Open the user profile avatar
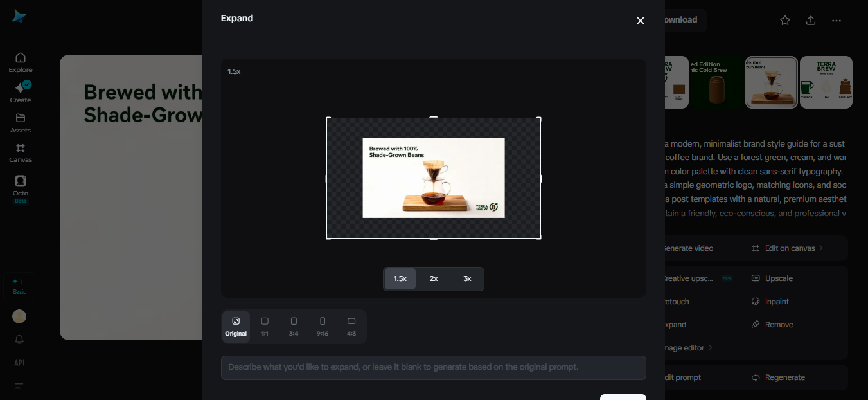The image size is (868, 400). pos(19,316)
